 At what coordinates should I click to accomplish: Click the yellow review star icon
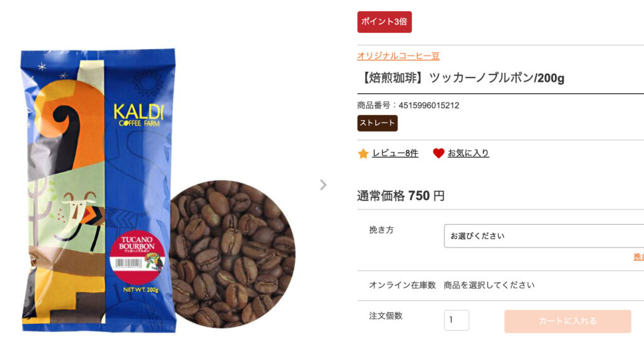pyautogui.click(x=363, y=154)
